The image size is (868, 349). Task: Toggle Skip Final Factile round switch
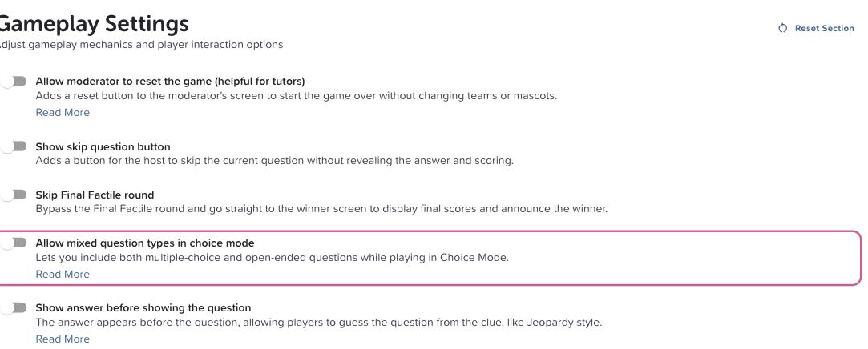[x=14, y=195]
